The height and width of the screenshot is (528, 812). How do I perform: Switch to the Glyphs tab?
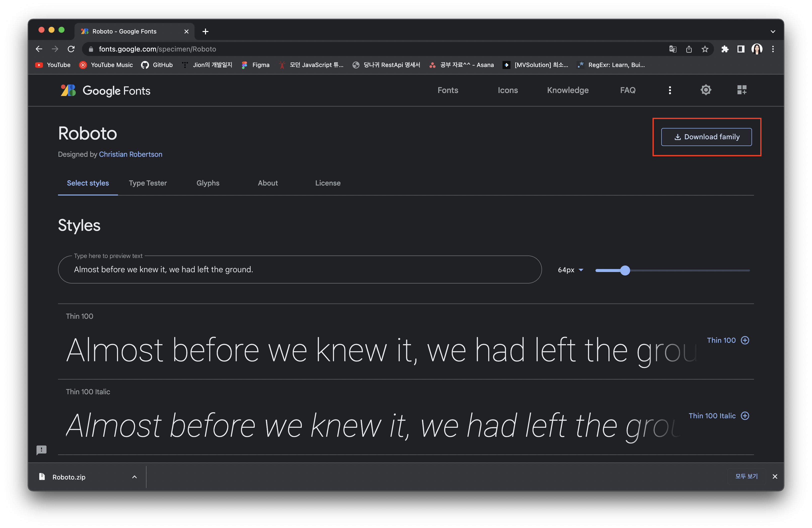pos(208,183)
